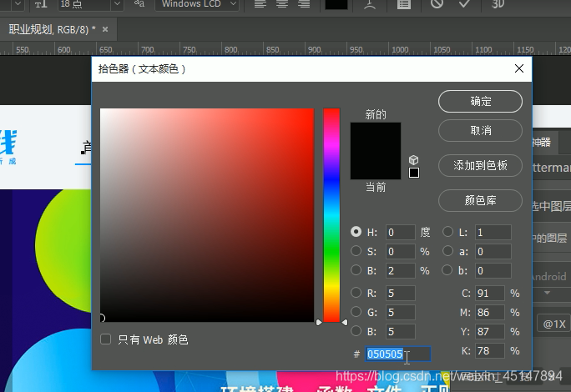Click the hex color field 050505
This screenshot has height=392, width=571.
click(398, 354)
